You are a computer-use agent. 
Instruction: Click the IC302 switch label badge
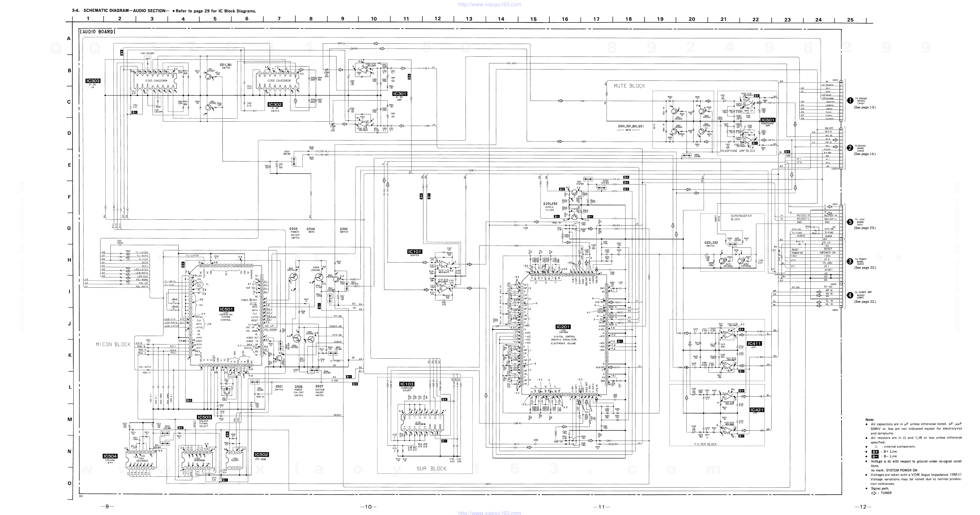275,104
